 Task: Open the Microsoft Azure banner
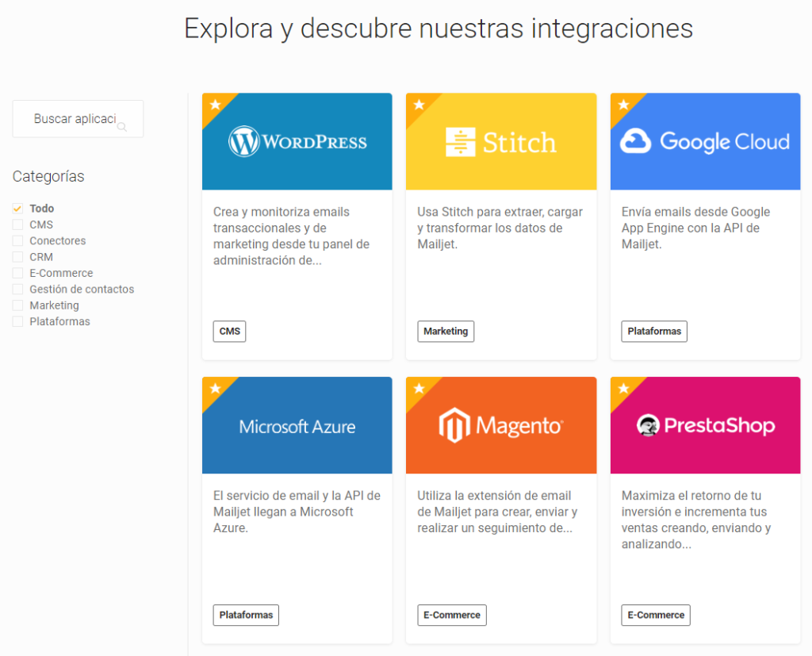point(297,426)
